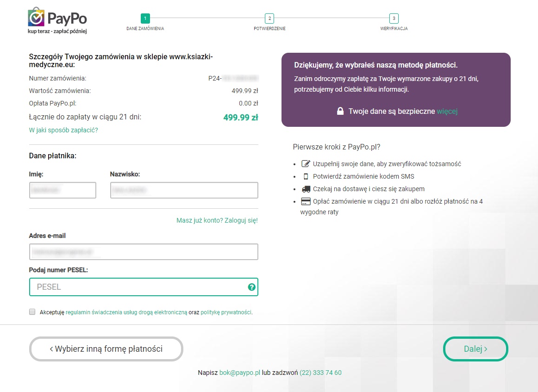Follow 'Masz już konto? Zaloguj się!' link
Viewport: 538px width, 392px height.
click(217, 220)
